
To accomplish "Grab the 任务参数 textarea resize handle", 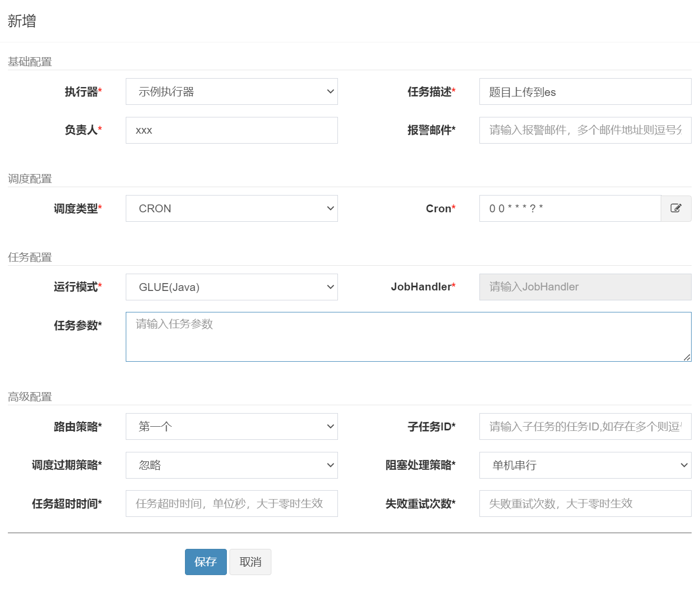I will (686, 357).
